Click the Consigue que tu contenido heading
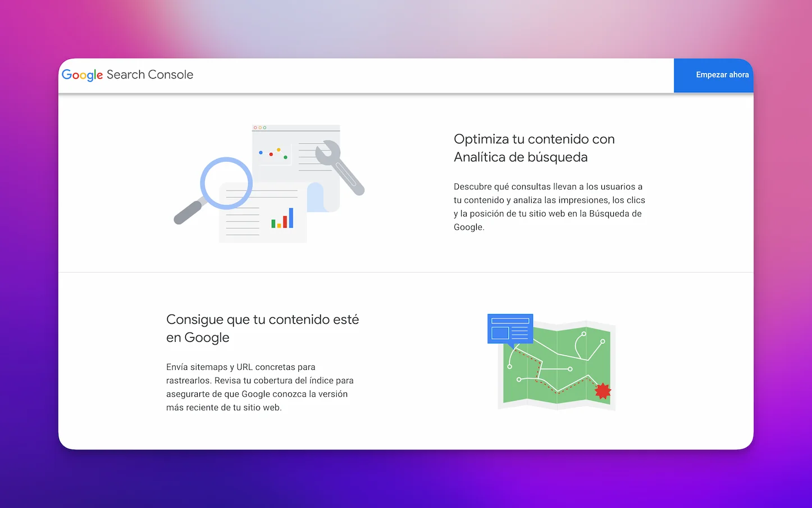 262,328
